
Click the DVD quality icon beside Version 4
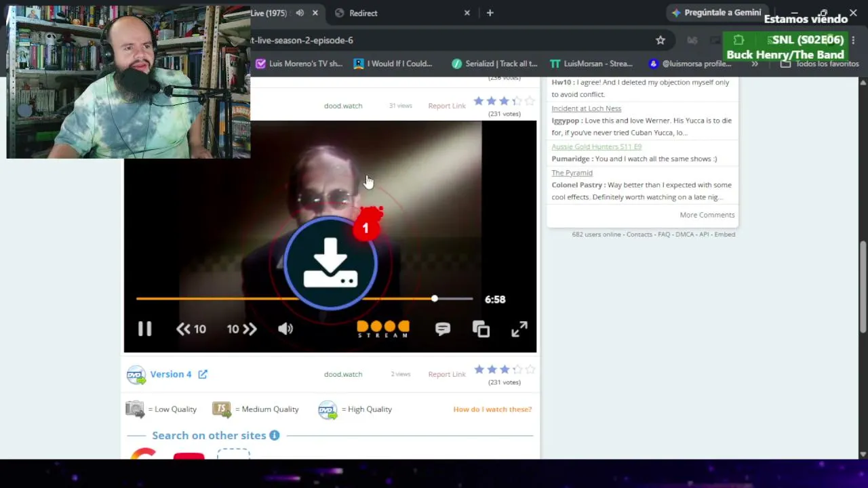[x=136, y=375]
